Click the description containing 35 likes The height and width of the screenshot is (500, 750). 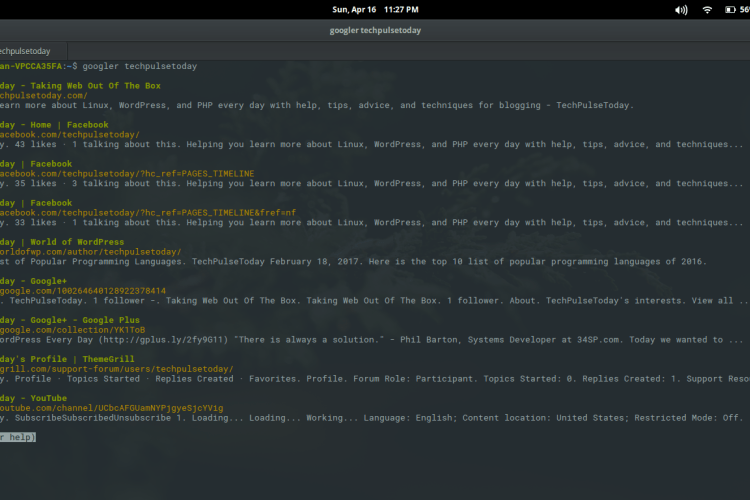coord(371,184)
